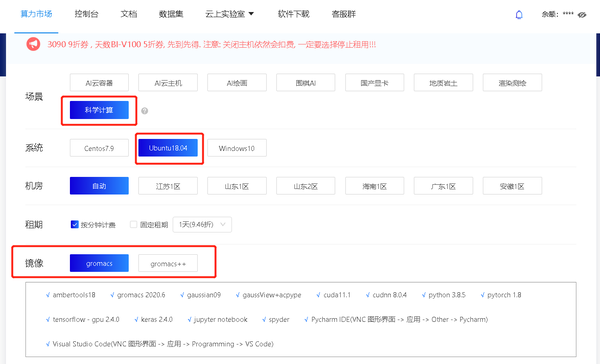Click the cuda11.1 entry
Screen dimensions: 600x364
334,295
